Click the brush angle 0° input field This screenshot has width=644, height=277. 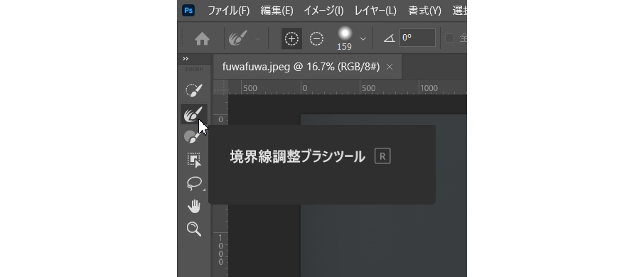click(x=417, y=38)
